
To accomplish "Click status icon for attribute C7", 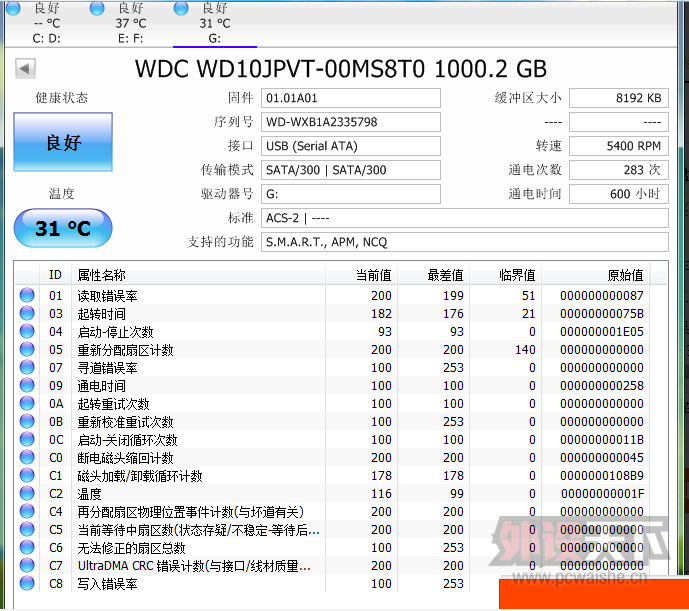I will coord(27,565).
